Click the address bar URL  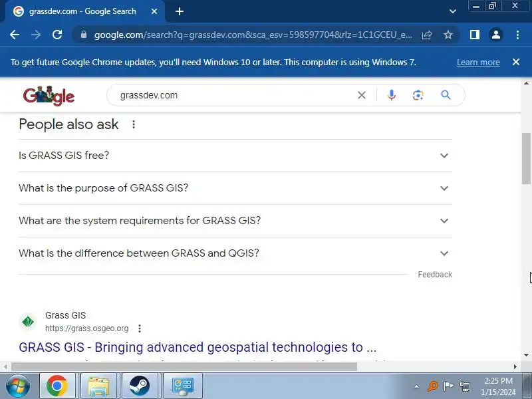click(253, 35)
